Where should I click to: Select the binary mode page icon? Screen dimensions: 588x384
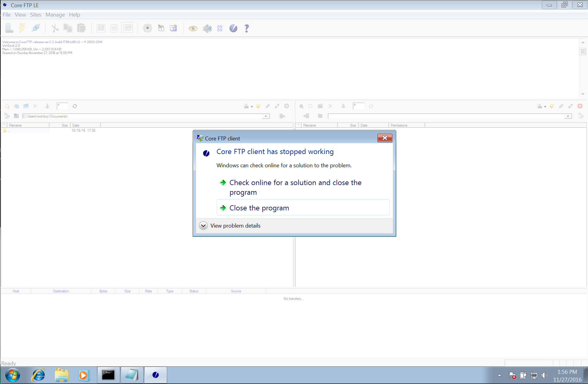(114, 28)
